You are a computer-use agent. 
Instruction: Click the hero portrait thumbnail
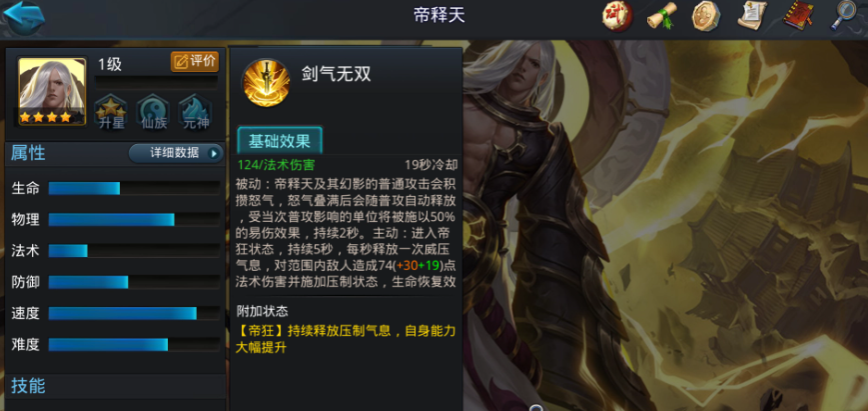[52, 91]
